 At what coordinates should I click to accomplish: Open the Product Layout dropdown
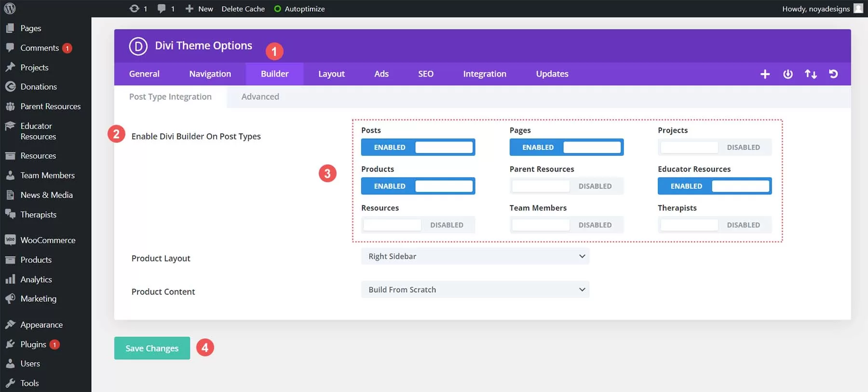tap(475, 256)
